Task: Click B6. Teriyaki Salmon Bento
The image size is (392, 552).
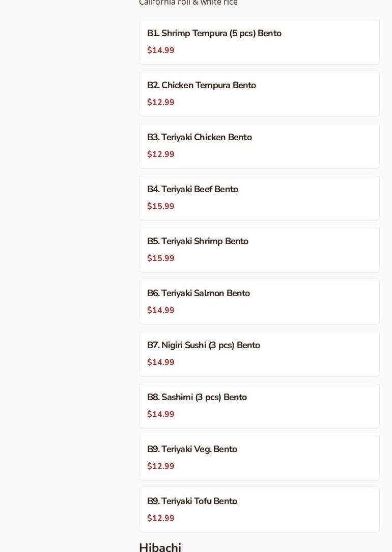Action: point(198,294)
